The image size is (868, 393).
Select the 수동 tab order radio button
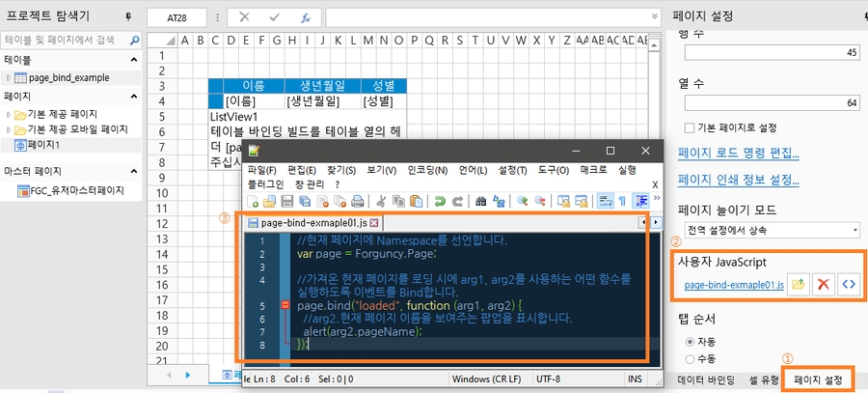(689, 357)
